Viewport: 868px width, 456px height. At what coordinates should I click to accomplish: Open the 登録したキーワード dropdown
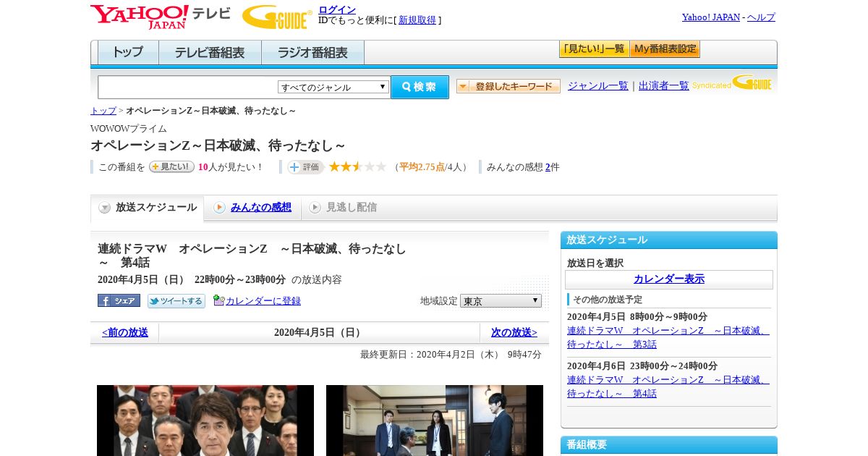pos(508,86)
